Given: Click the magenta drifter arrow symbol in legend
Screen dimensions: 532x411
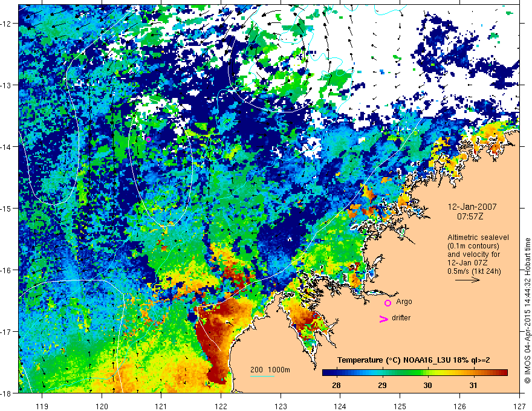Looking at the screenshot, I should pos(383,319).
